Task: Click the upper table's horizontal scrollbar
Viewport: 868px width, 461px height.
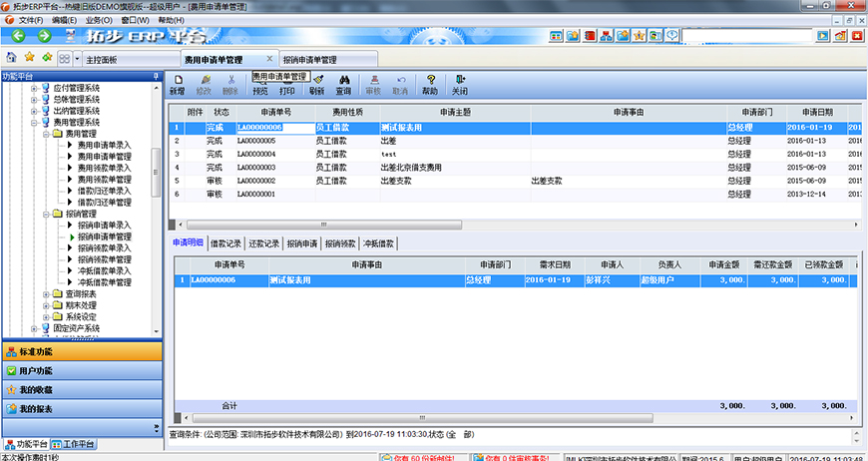Action: click(x=499, y=225)
